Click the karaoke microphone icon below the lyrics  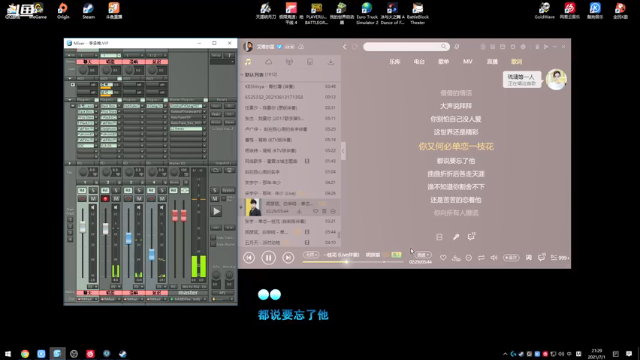tap(456, 237)
